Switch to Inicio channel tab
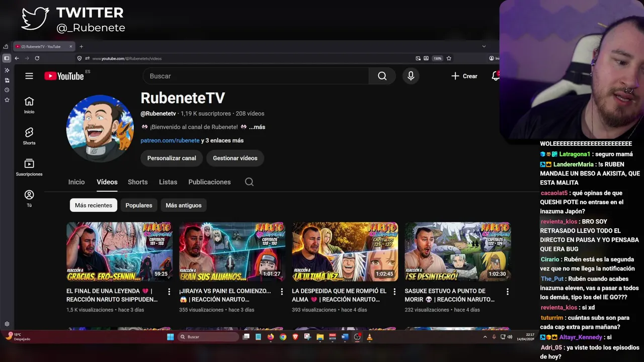The height and width of the screenshot is (362, 644). (76, 182)
